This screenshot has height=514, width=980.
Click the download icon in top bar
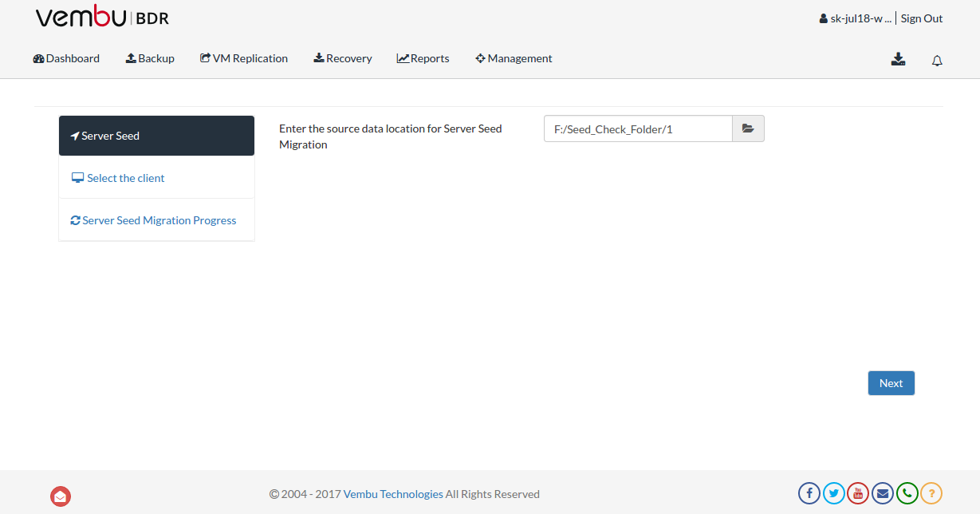pyautogui.click(x=899, y=59)
